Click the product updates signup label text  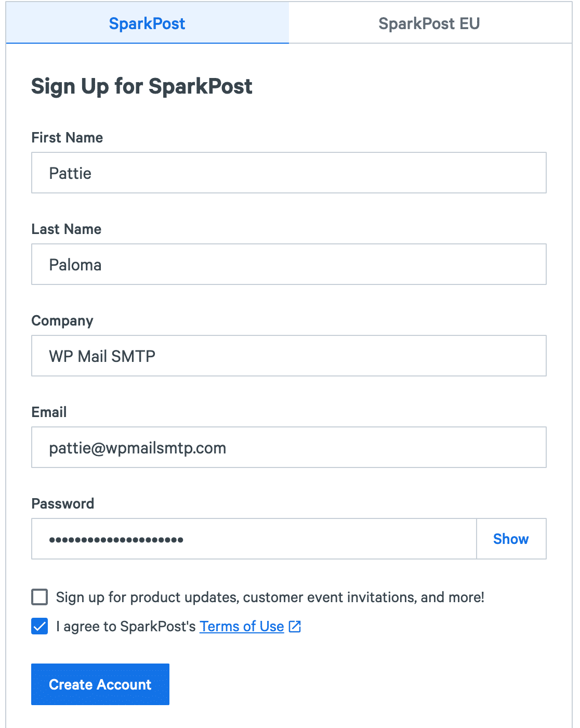pyautogui.click(x=270, y=597)
